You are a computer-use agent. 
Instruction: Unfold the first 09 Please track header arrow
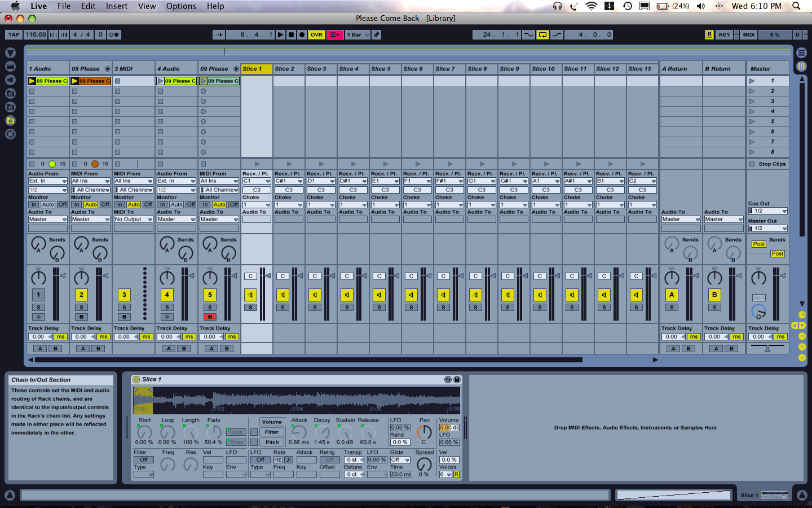107,69
